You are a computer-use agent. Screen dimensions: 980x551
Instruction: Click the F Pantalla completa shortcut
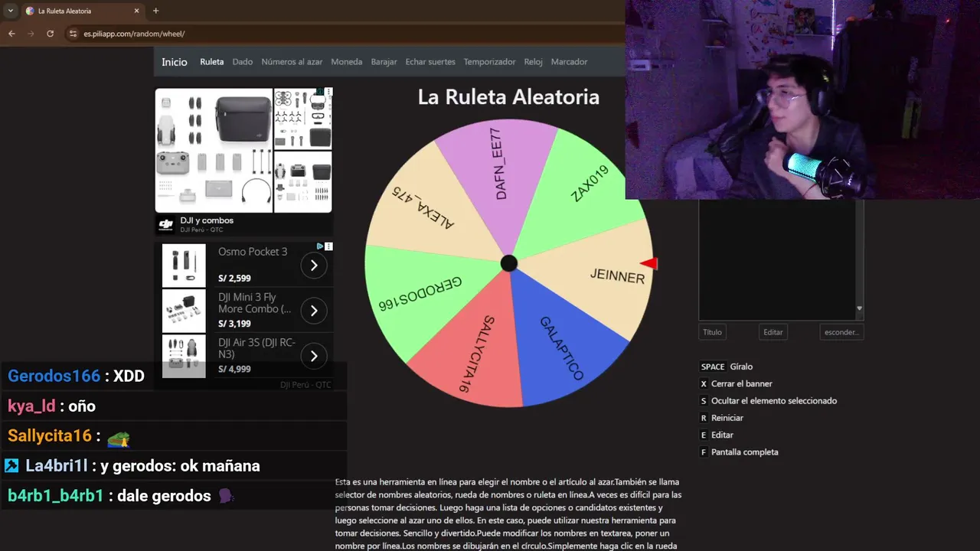click(x=739, y=452)
